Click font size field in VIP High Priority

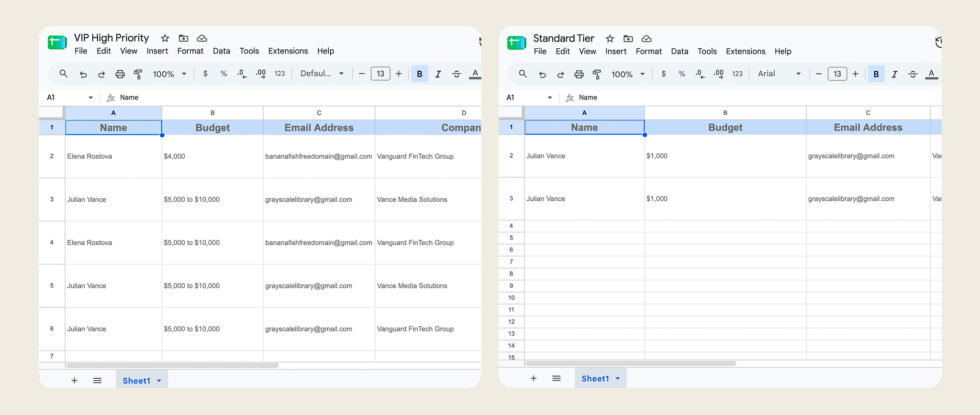(380, 74)
